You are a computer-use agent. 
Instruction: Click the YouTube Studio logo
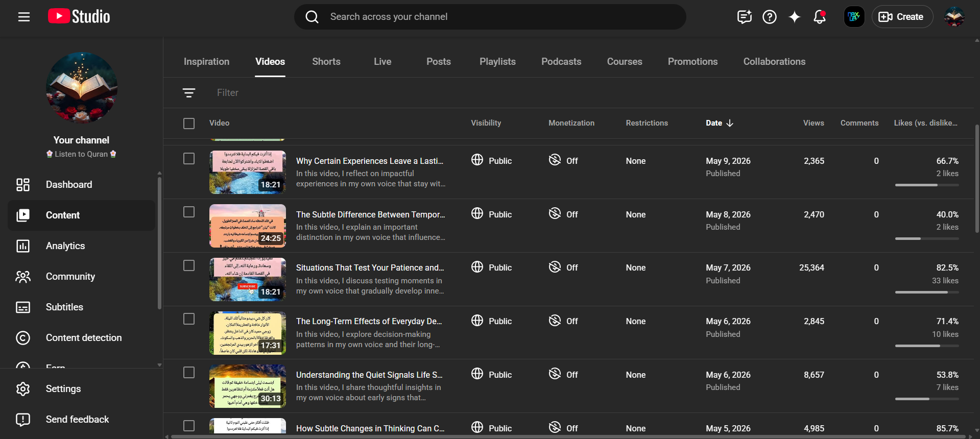[x=79, y=16]
